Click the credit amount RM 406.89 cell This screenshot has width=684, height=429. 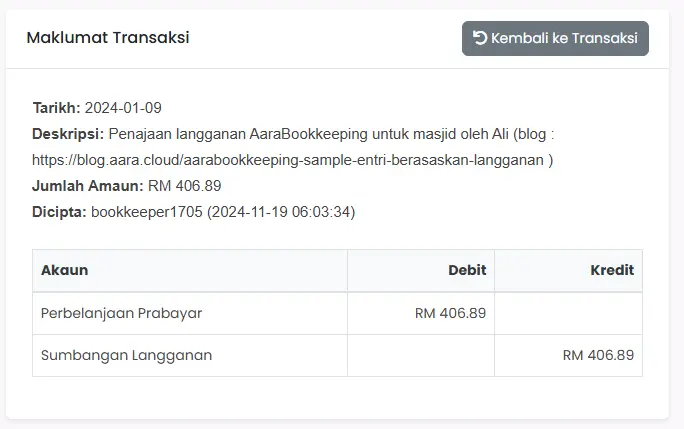pos(568,355)
